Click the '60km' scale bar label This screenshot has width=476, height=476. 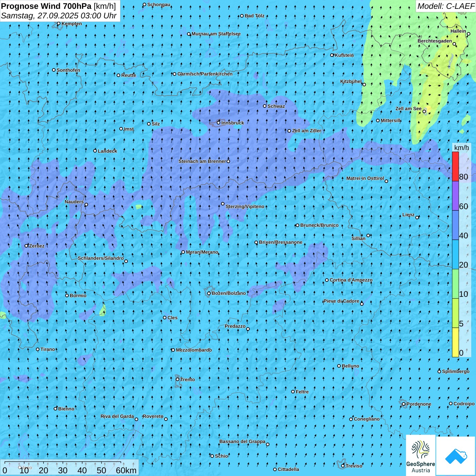pyautogui.click(x=126, y=470)
